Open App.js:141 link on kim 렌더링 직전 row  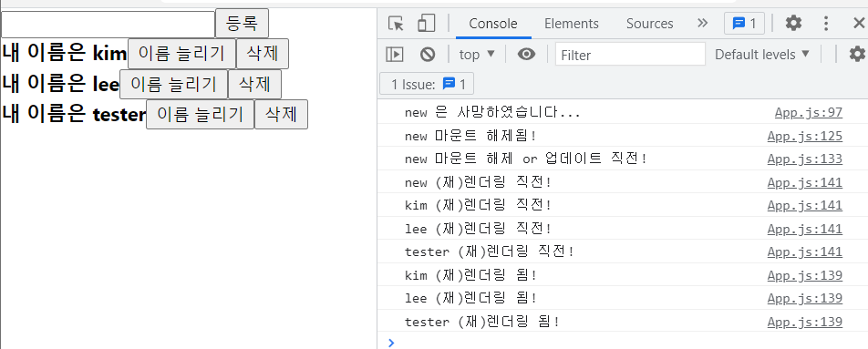[805, 206]
